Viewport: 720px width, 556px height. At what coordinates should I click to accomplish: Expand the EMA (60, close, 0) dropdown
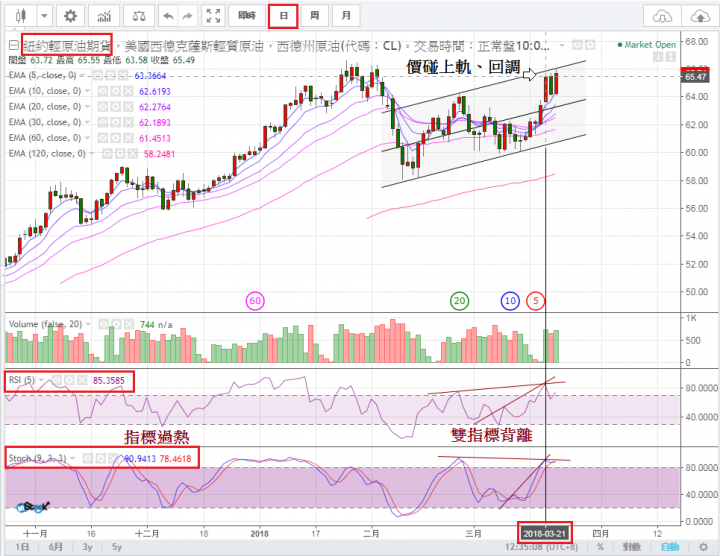87,138
